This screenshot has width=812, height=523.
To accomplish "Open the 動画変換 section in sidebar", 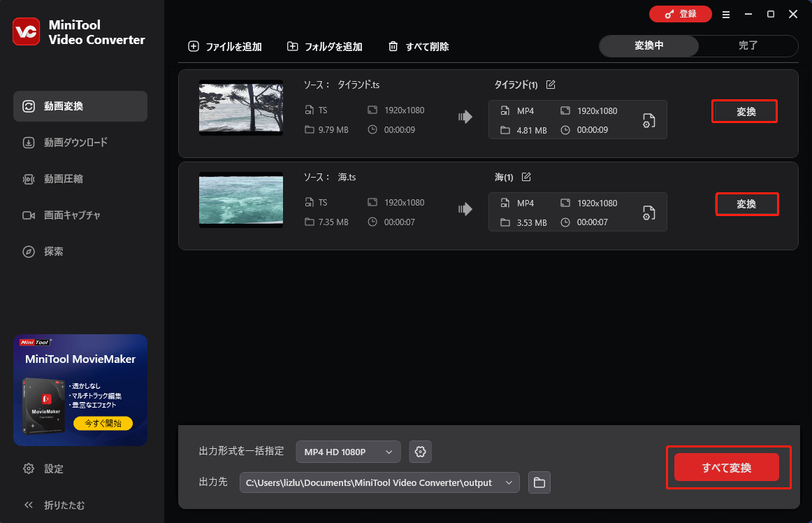I will (80, 106).
